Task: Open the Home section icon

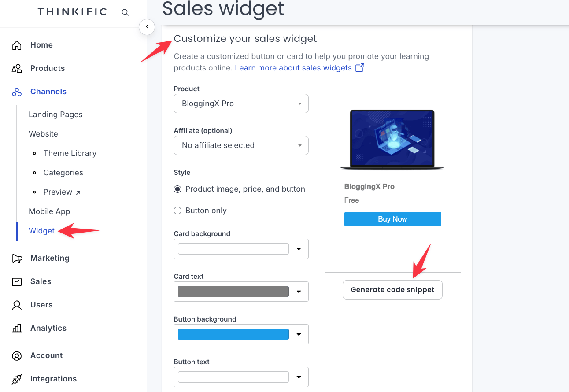Action: (17, 44)
